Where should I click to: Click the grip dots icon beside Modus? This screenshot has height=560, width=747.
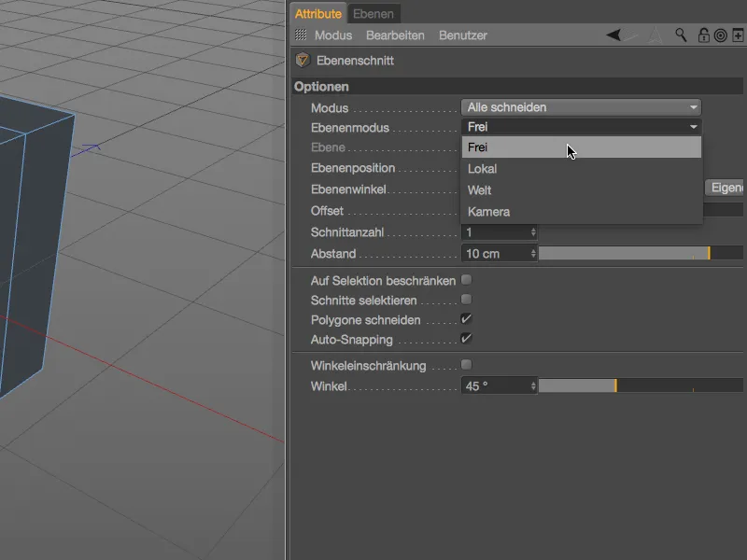click(x=301, y=35)
